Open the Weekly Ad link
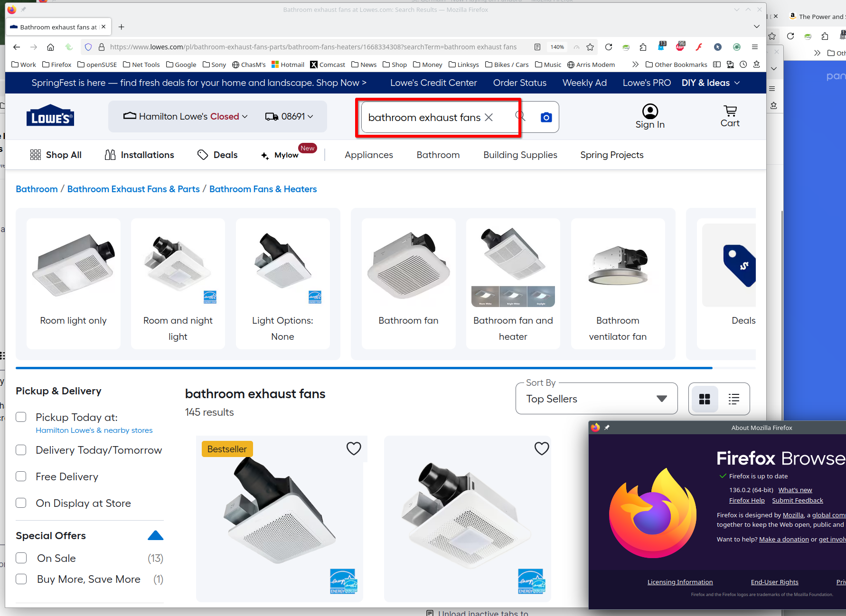 coord(584,83)
